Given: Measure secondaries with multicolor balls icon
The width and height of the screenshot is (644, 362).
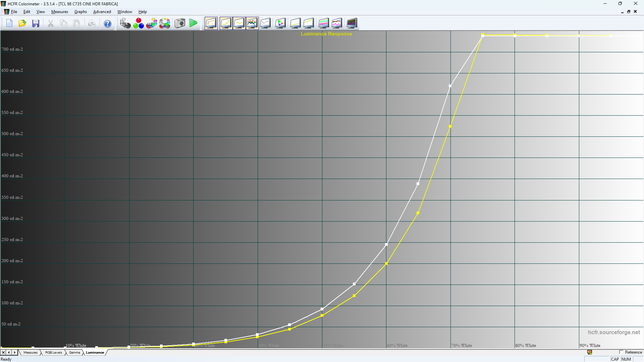Looking at the screenshot, I should pyautogui.click(x=152, y=23).
